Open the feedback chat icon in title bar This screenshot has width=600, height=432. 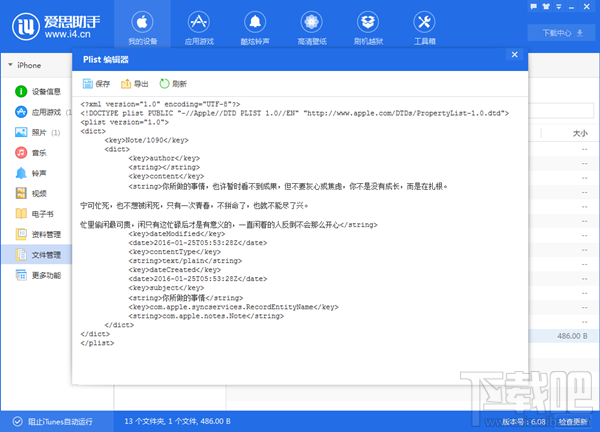(x=533, y=7)
